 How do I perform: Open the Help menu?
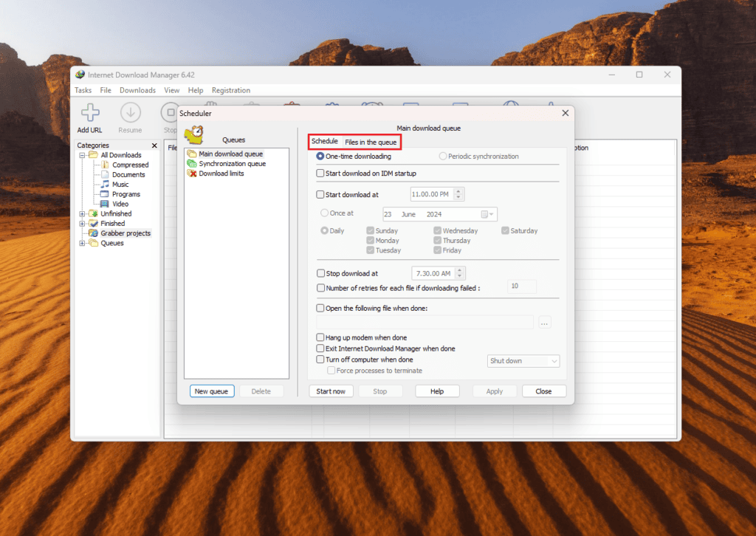pyautogui.click(x=195, y=90)
